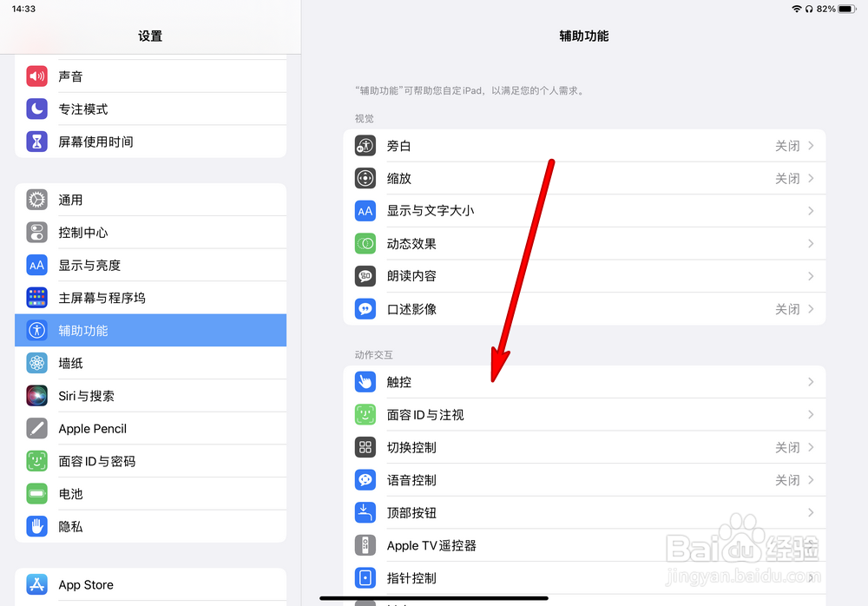Open the 顶部按钮 icon
The height and width of the screenshot is (606, 868).
365,512
